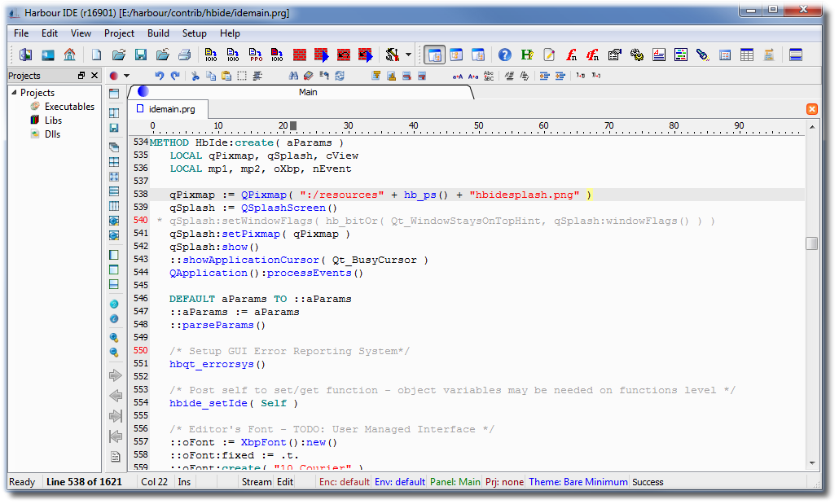Viewport: 839px width, 504px height.
Task: Open the tools icon dropdown arrow
Action: coord(408,55)
